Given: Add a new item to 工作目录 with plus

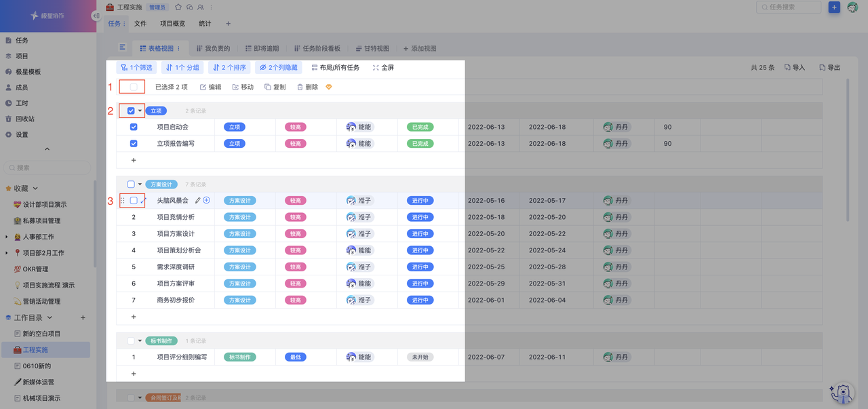Looking at the screenshot, I should click(x=83, y=317).
